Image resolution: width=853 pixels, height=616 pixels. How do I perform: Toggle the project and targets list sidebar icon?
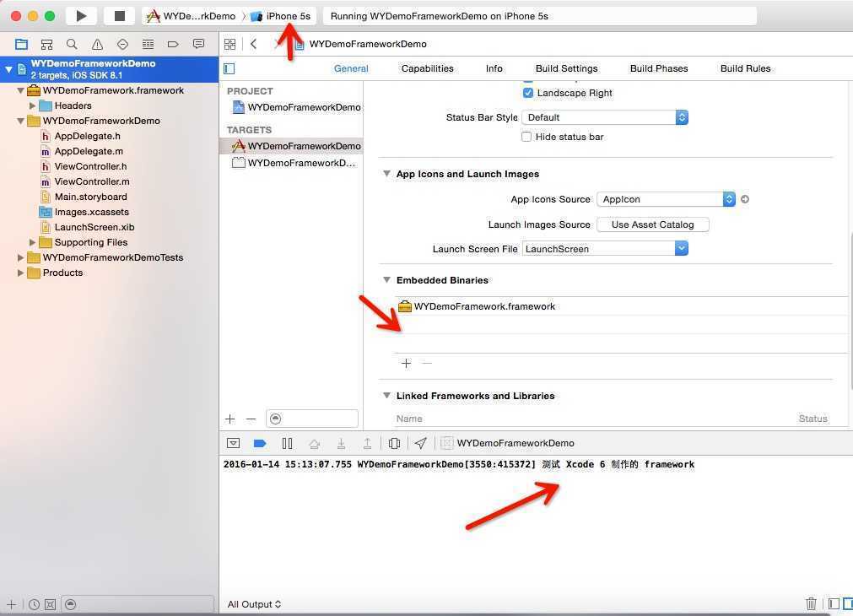coord(229,68)
